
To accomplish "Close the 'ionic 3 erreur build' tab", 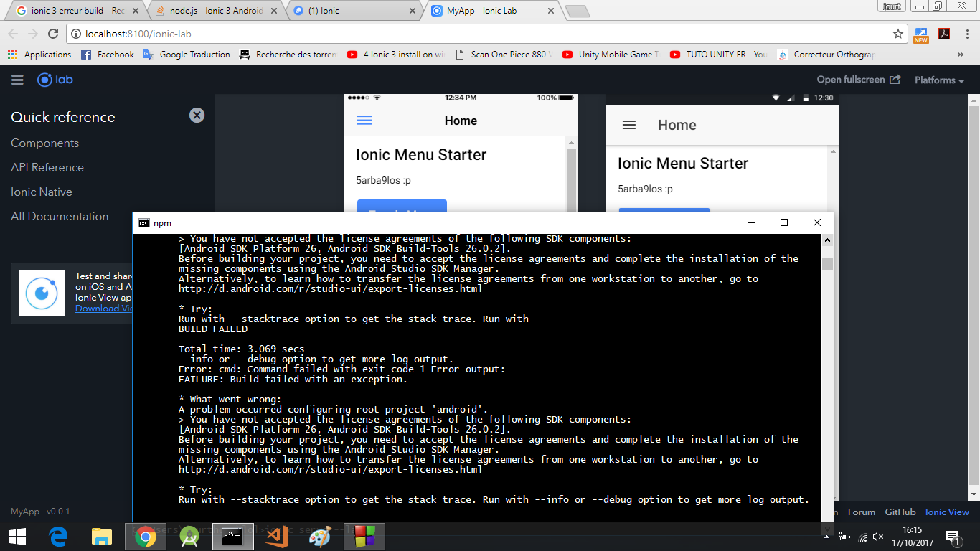I will (135, 11).
